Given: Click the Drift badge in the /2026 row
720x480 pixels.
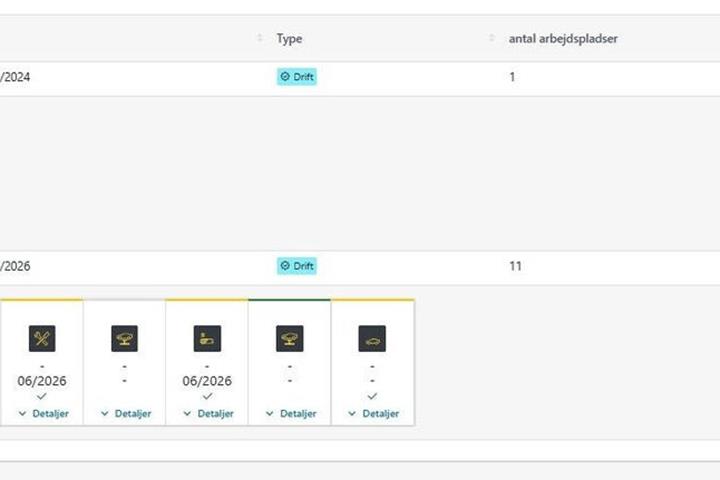Looking at the screenshot, I should pyautogui.click(x=297, y=266).
